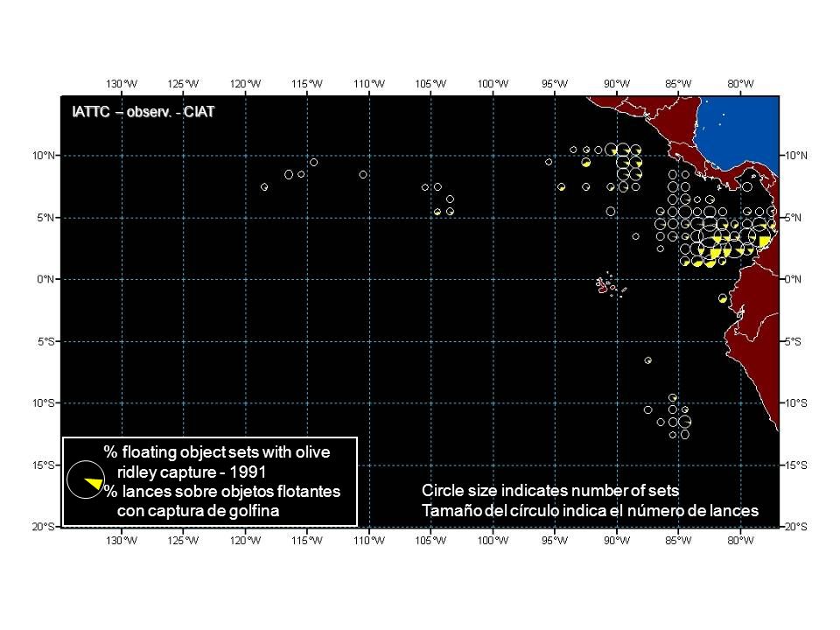Screen dimensions: 840x630
Task: Click '110°W' label on bottom axis
Action: click(369, 540)
